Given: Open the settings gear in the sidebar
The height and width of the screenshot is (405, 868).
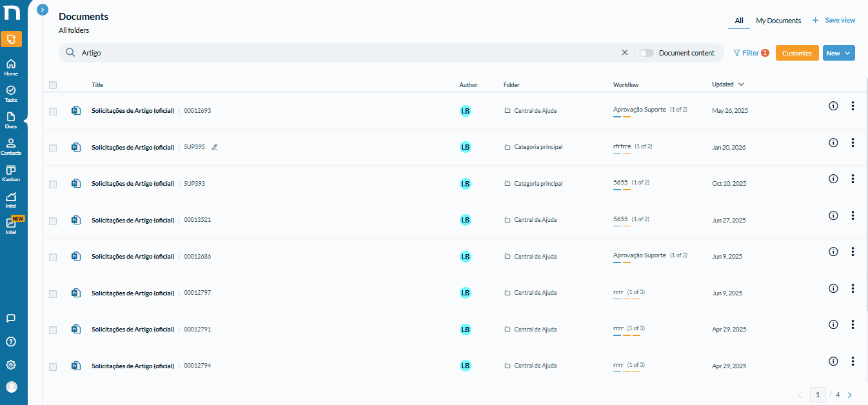Looking at the screenshot, I should coord(11,365).
